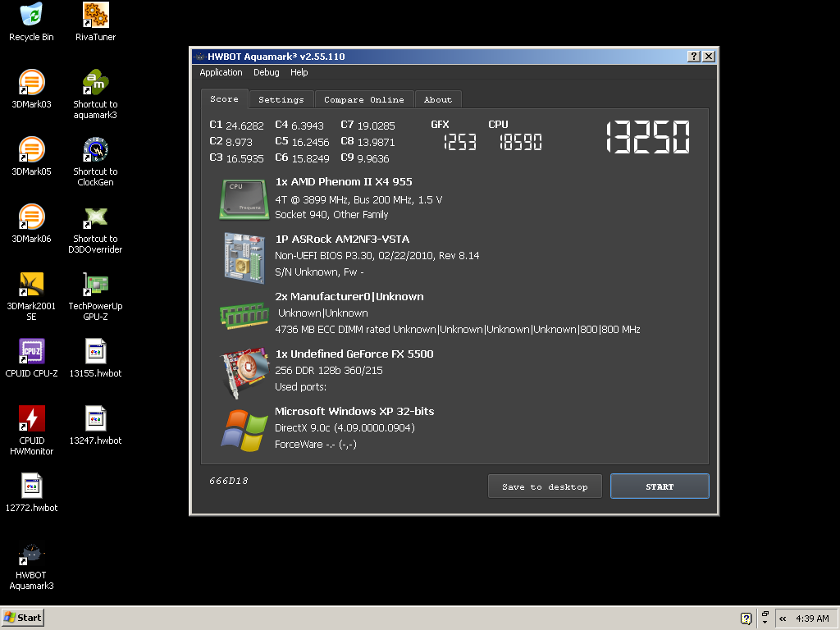Close the HWBOT Aquamark3 window
This screenshot has width=840, height=630.
[x=708, y=57]
